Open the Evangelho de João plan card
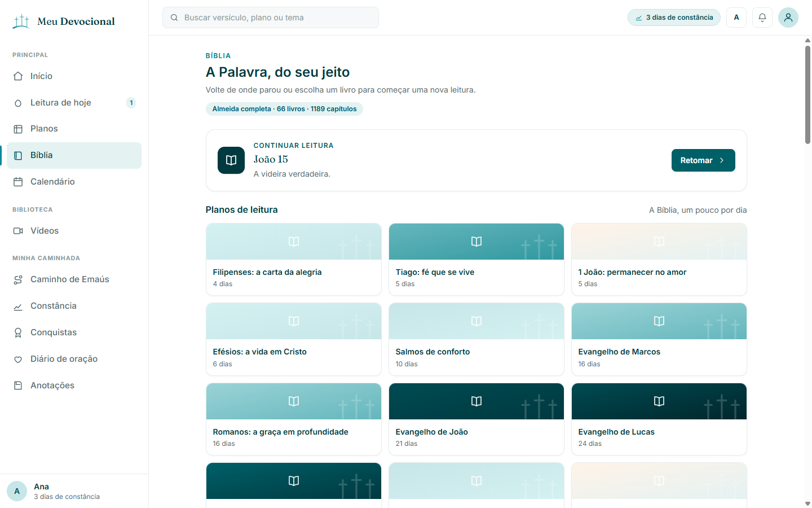Image resolution: width=812 pixels, height=508 pixels. (x=476, y=419)
